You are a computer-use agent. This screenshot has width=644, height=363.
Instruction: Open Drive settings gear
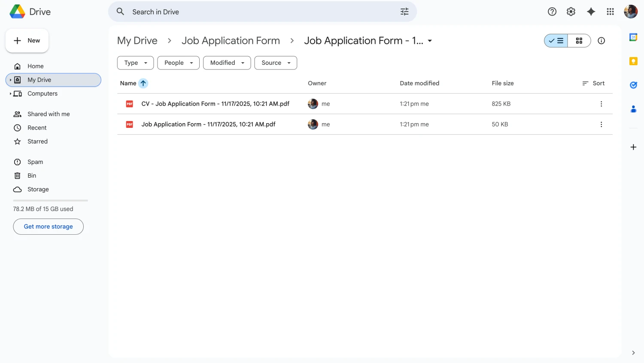(x=571, y=12)
